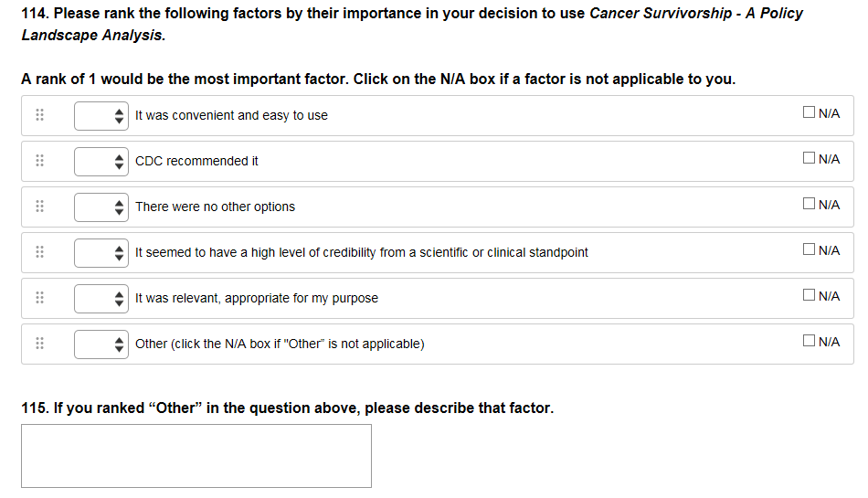
Task: Open the rank dropdown for the 'Other' factor
Action: [x=101, y=344]
